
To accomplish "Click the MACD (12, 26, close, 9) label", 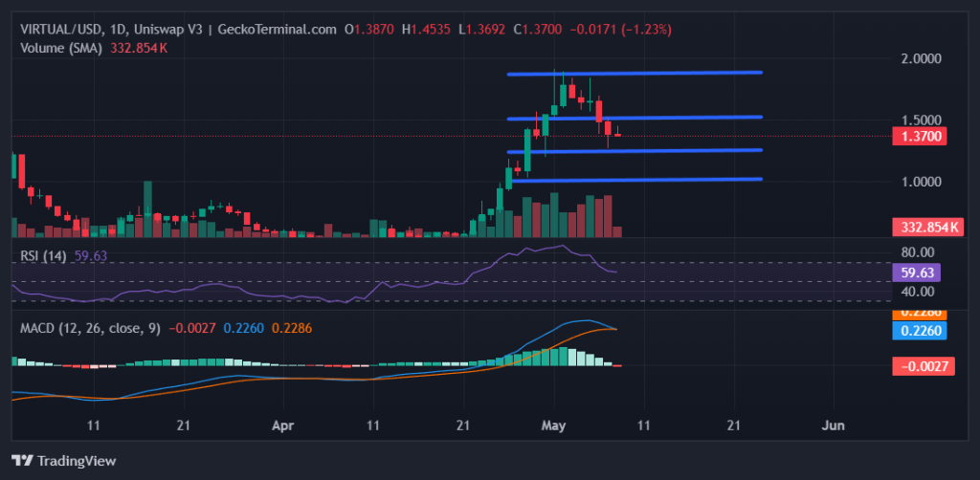I will pos(88,328).
